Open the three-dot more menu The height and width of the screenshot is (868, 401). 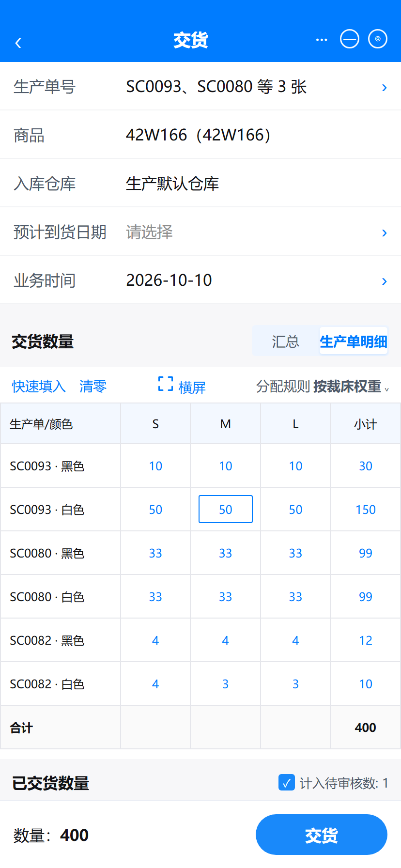coord(322,40)
